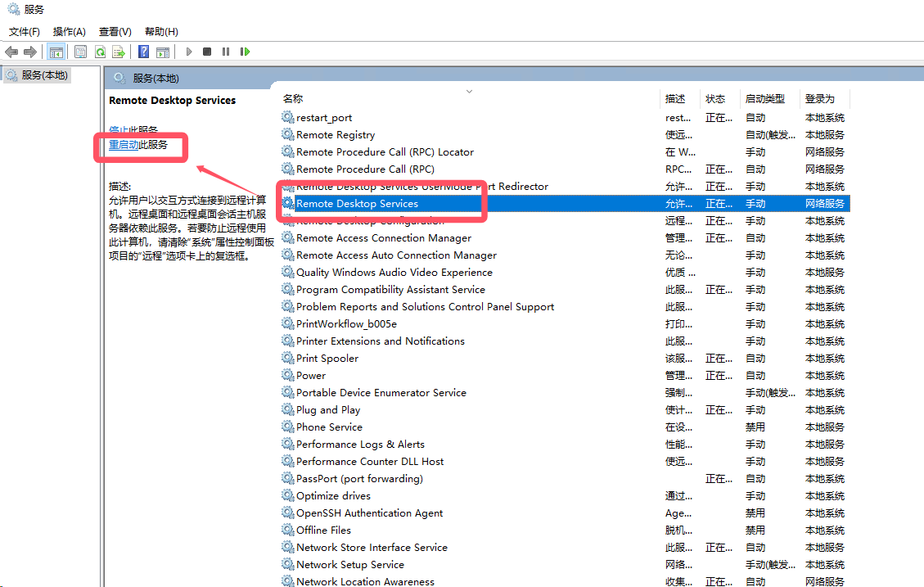Image resolution: width=924 pixels, height=587 pixels.
Task: Click the green Refresh toolbar icon
Action: click(x=99, y=52)
